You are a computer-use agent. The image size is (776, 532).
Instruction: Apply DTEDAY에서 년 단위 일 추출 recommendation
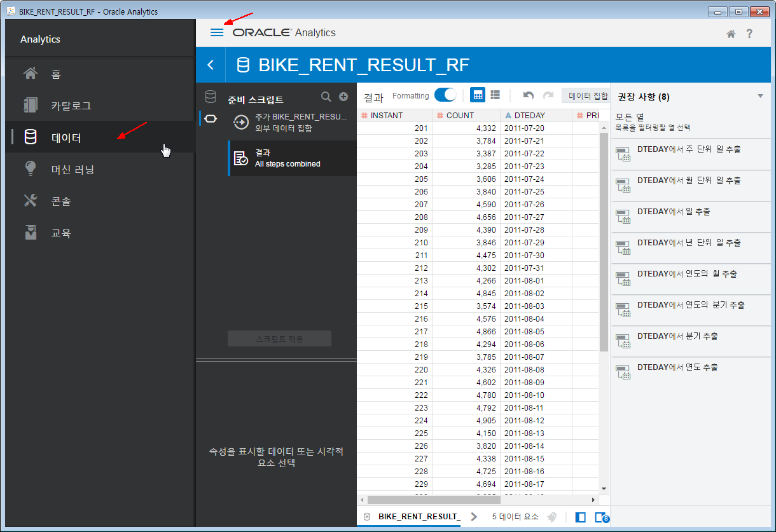tap(691, 248)
